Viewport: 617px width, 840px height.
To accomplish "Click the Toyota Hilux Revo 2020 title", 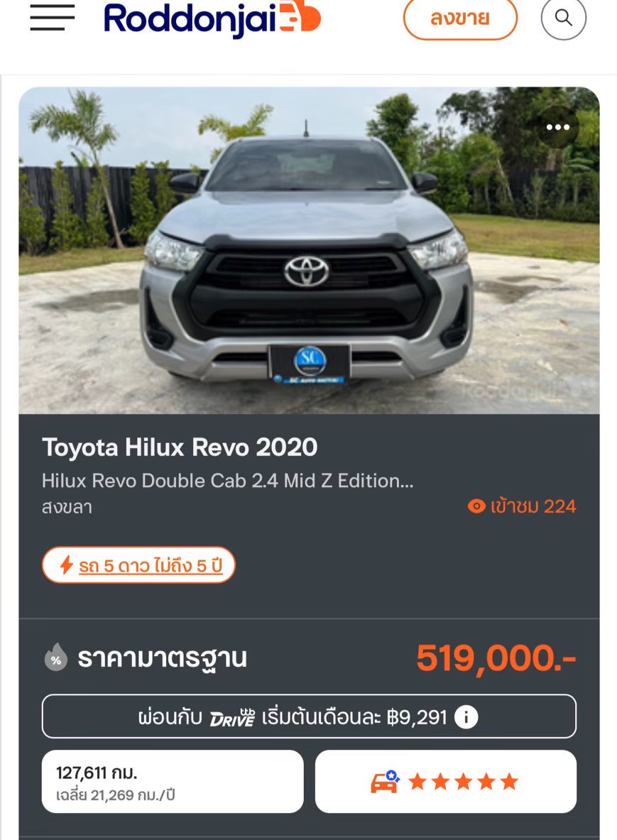I will [x=180, y=447].
